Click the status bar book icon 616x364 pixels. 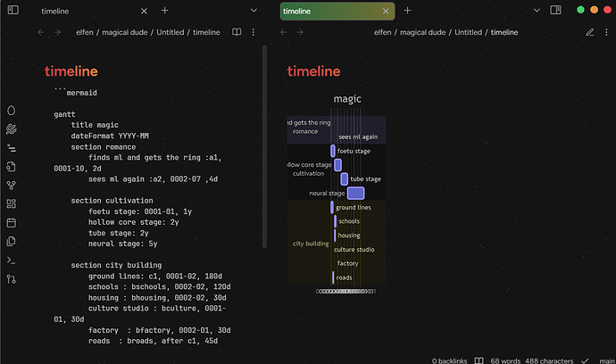pos(479,360)
